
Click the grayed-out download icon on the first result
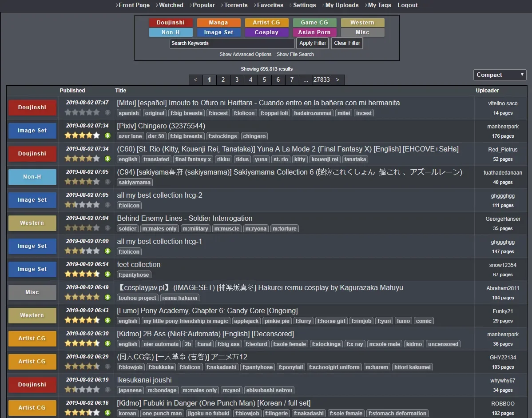[x=107, y=112]
